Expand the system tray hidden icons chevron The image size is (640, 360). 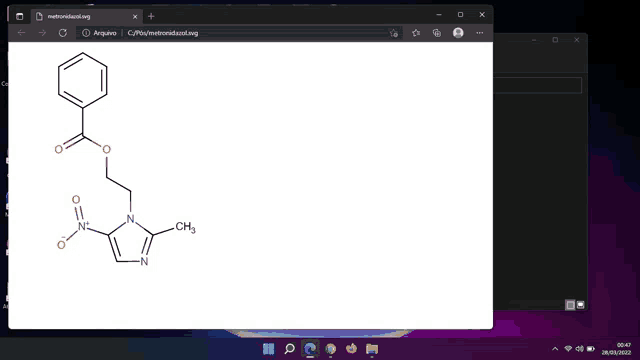[x=555, y=349]
